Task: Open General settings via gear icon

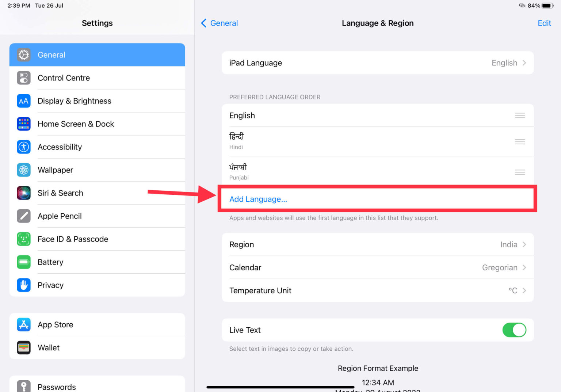Action: point(23,54)
